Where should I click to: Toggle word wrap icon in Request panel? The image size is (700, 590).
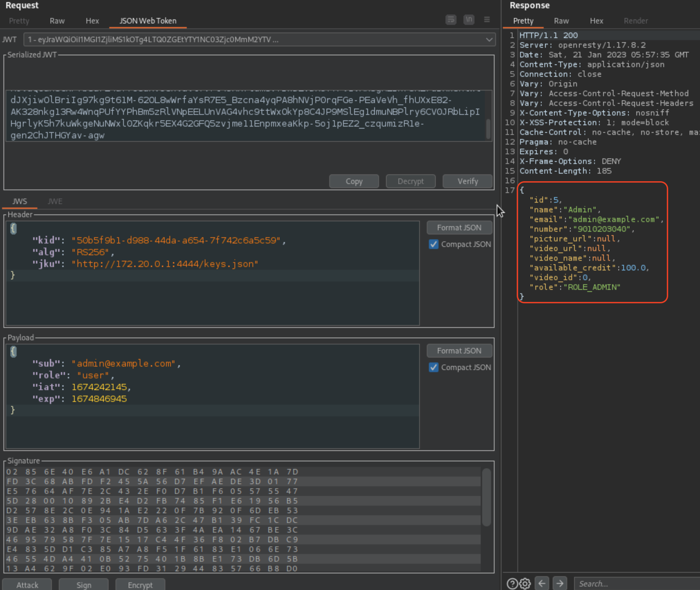(451, 20)
